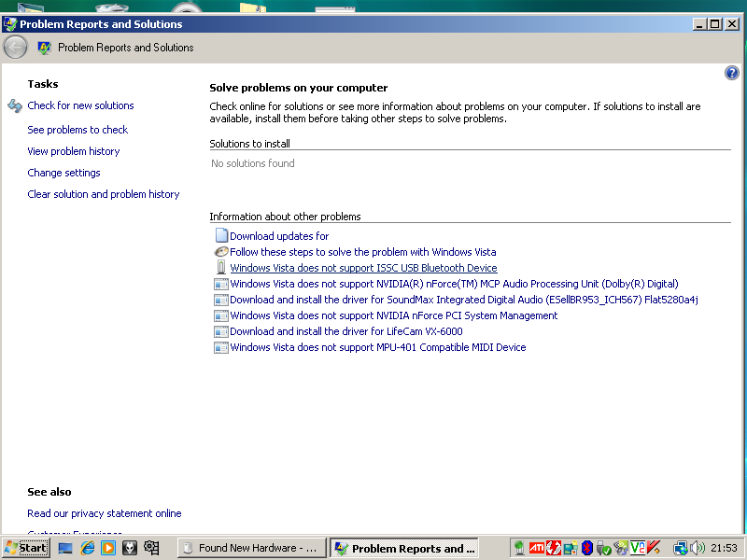Screen dimensions: 747x560
Task: Click the taskbar clock showing 21:53
Action: coord(725,549)
